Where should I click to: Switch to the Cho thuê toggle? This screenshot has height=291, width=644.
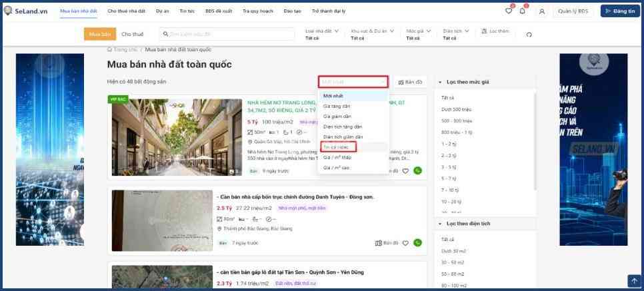[132, 34]
